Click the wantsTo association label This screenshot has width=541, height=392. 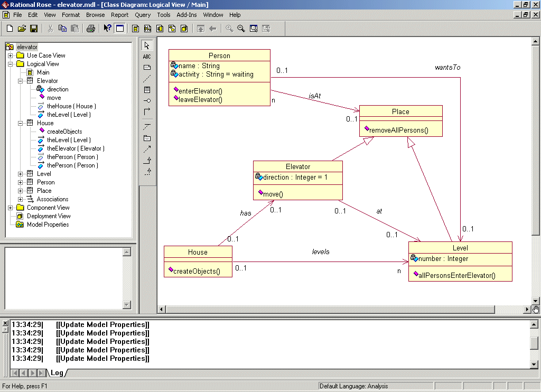click(447, 67)
